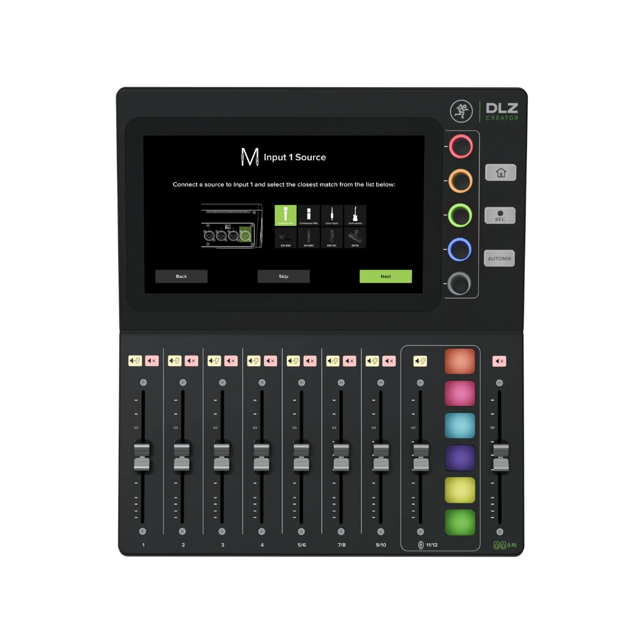This screenshot has width=644, height=644.
Task: Tap the red sample pad
Action: click(x=460, y=361)
